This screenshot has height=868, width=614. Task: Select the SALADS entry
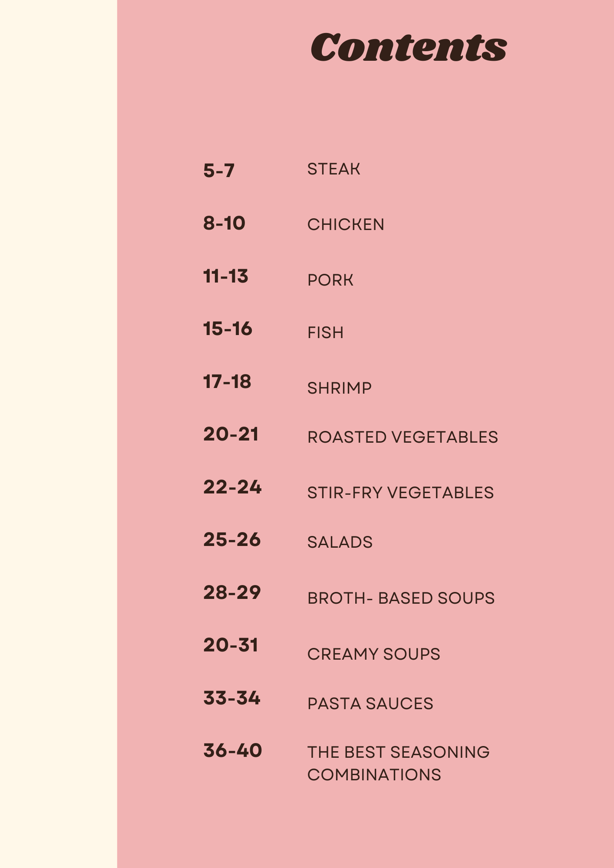(340, 542)
